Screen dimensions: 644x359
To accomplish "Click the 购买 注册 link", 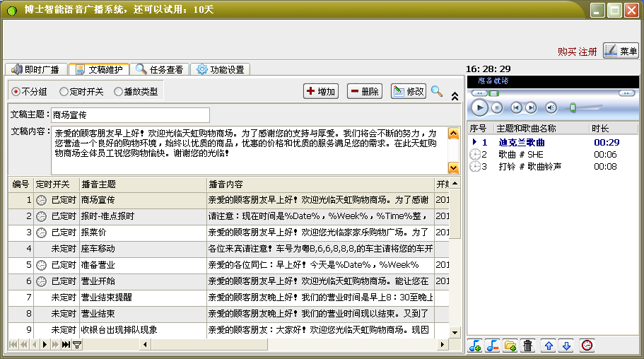I will tap(577, 52).
